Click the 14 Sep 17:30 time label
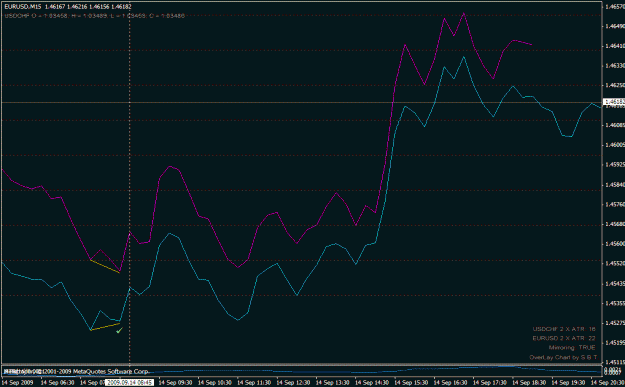 coord(489,383)
